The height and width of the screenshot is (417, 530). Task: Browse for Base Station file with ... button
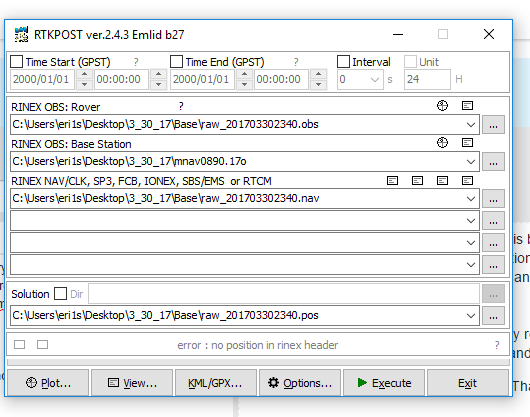click(x=493, y=162)
